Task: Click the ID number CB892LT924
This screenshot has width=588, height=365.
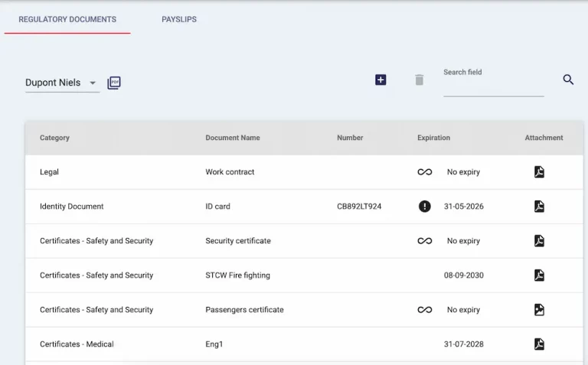Action: click(359, 207)
